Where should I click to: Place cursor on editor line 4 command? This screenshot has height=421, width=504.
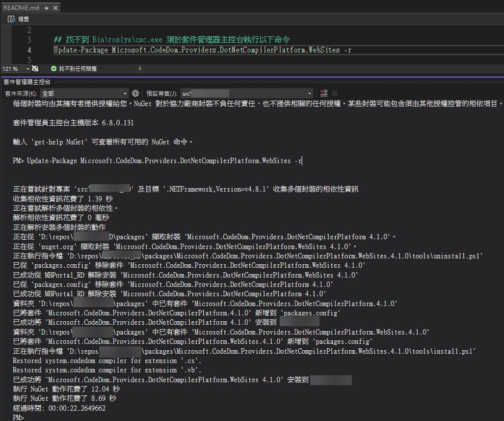pyautogui.click(x=202, y=50)
